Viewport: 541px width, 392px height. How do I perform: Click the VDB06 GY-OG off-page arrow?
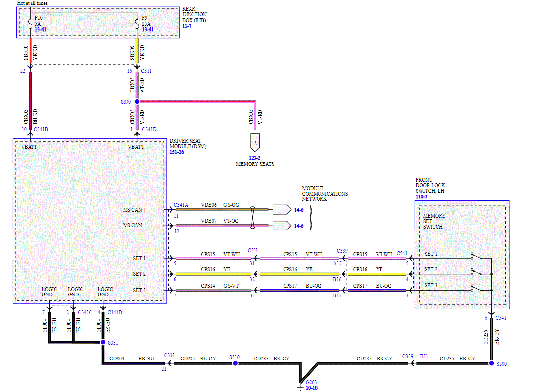282,209
